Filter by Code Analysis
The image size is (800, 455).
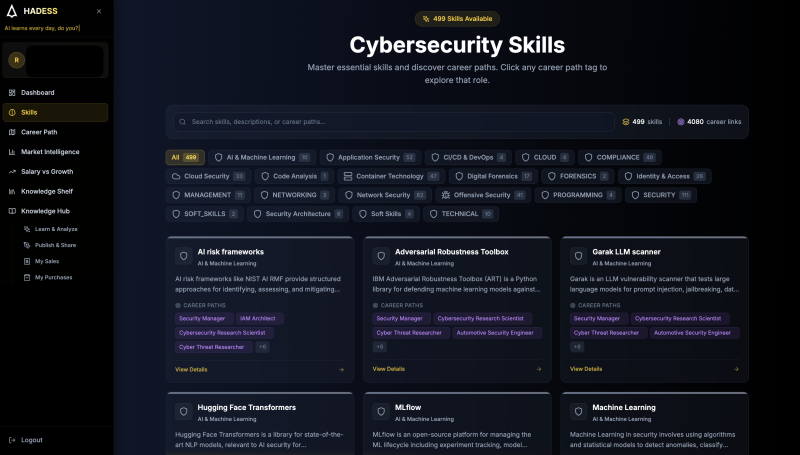pos(294,176)
